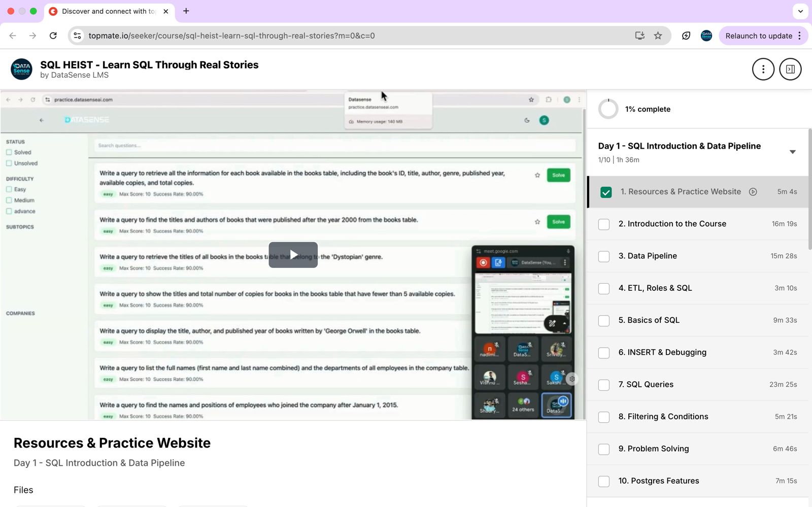Bookmark this page with the star icon

pos(658,36)
